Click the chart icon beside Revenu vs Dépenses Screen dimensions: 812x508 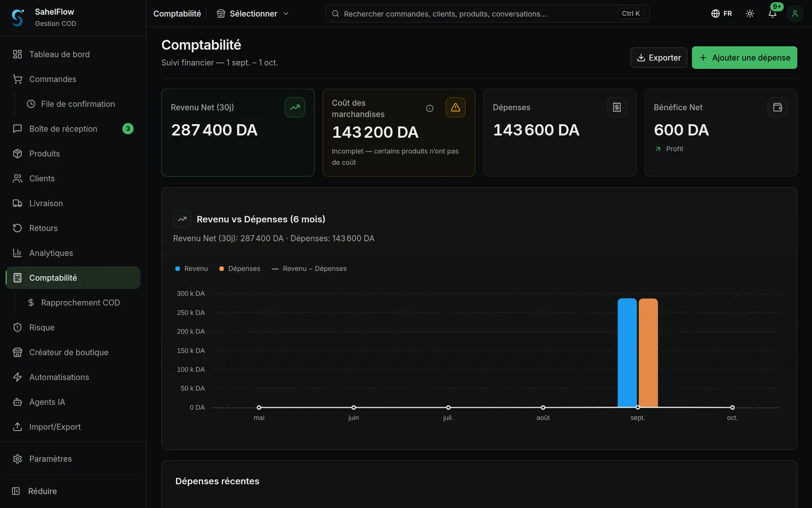click(x=182, y=219)
